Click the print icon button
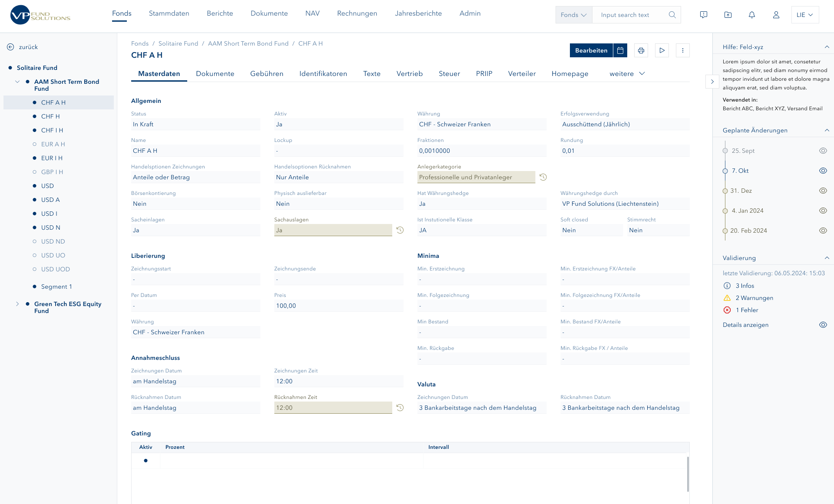The height and width of the screenshot is (504, 834). pos(641,50)
